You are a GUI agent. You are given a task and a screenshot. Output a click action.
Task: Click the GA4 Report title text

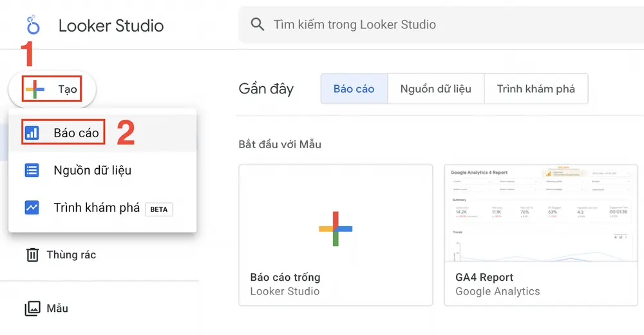484,278
